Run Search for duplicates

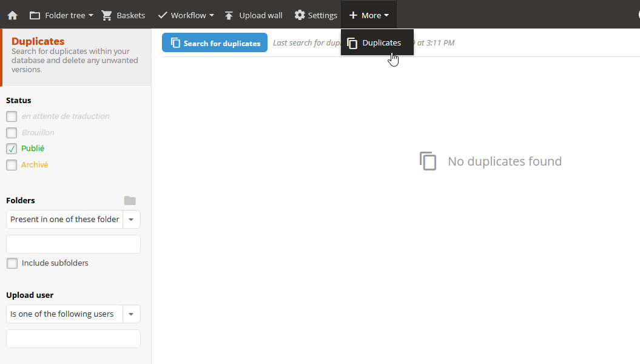click(x=215, y=43)
